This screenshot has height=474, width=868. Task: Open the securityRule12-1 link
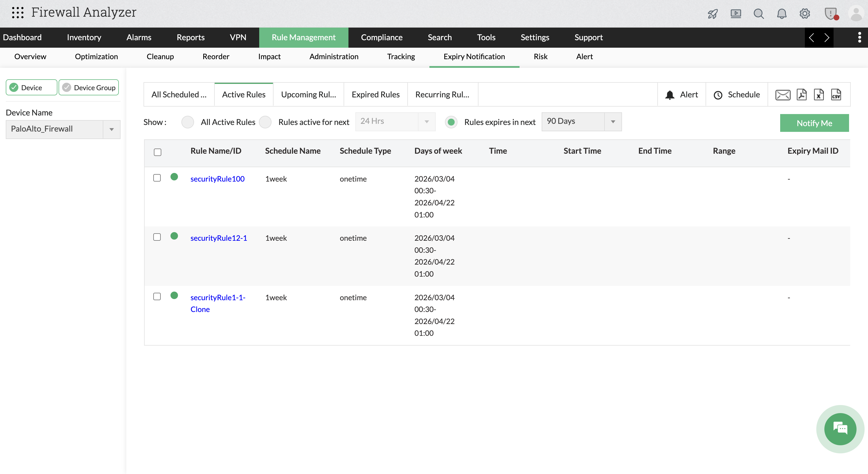(x=219, y=238)
